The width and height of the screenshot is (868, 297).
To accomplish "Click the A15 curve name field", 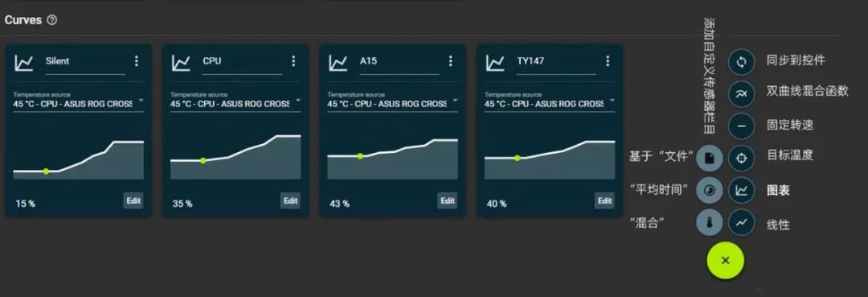I will click(399, 63).
